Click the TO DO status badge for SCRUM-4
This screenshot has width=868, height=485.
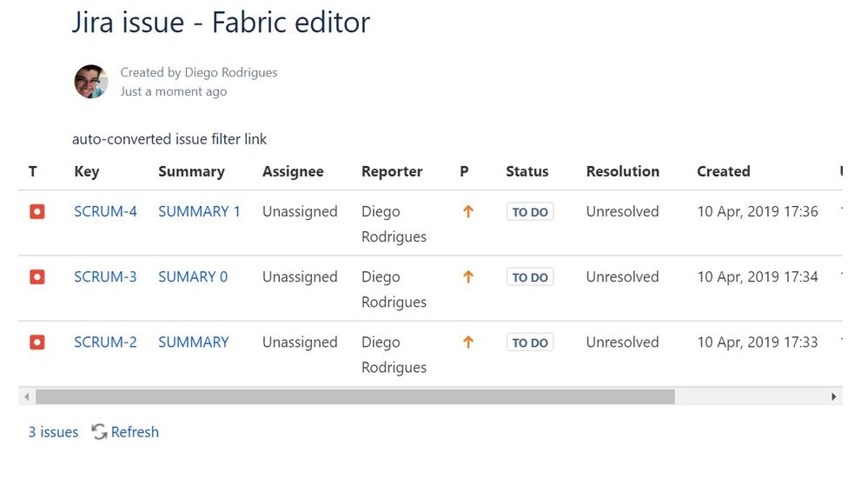click(530, 212)
